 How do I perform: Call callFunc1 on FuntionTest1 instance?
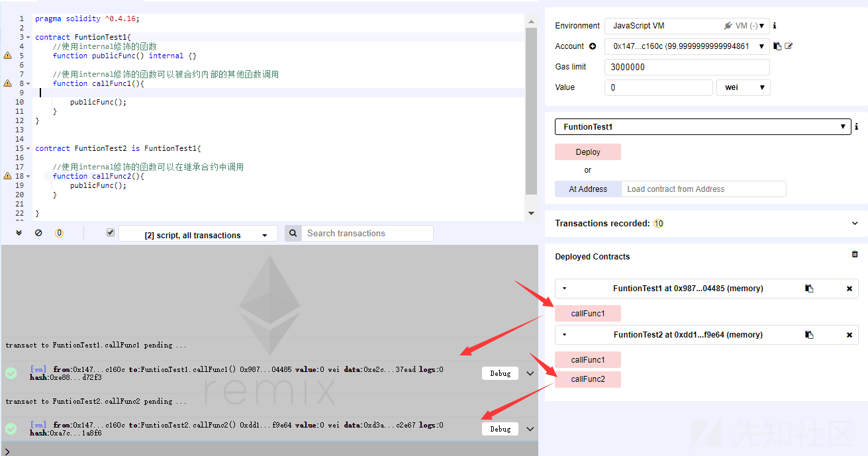[588, 314]
